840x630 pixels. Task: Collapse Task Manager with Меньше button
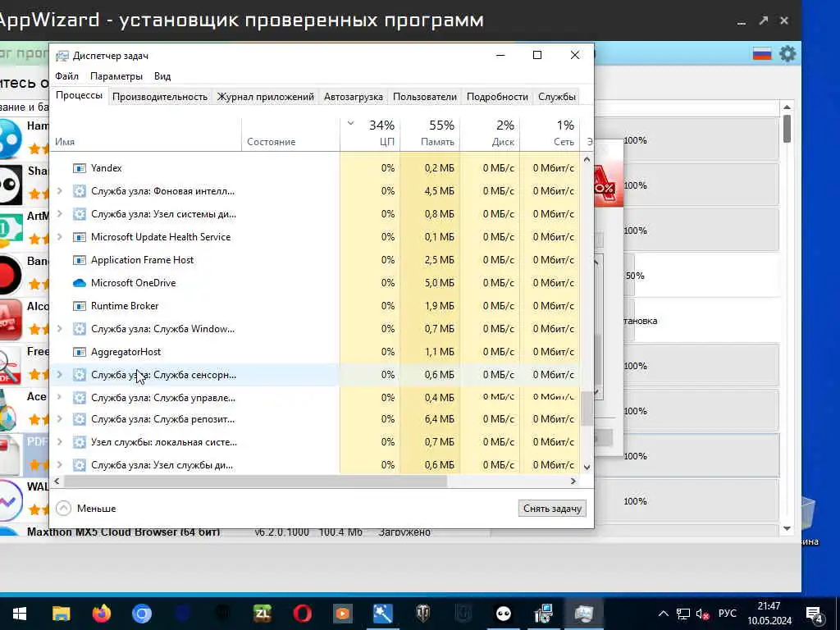[x=86, y=509]
